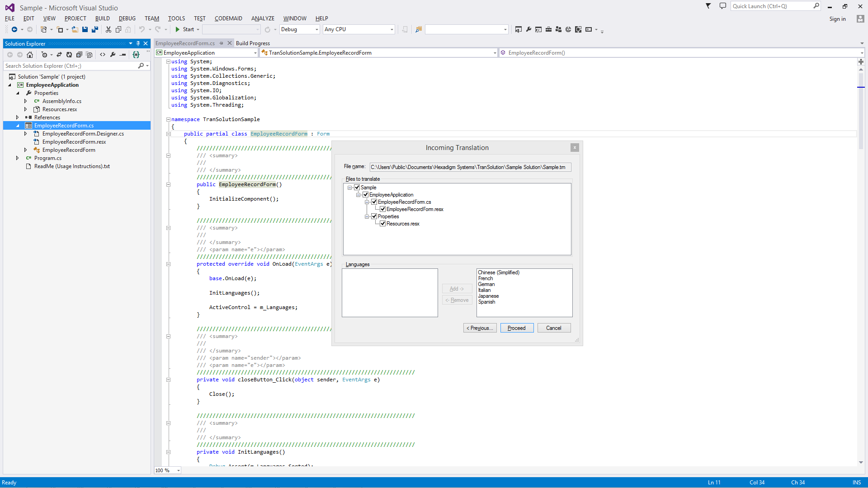This screenshot has width=868, height=488.
Task: Open Solution Explorer Home icon
Action: pyautogui.click(x=30, y=55)
